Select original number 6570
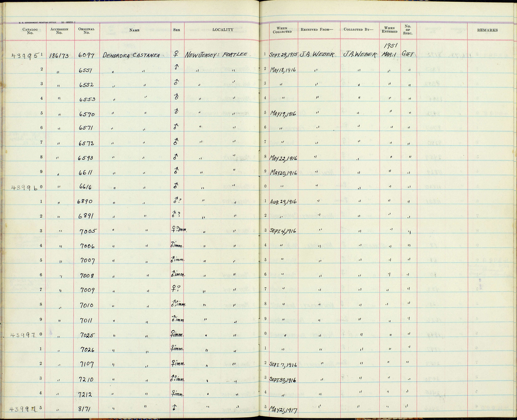 coord(87,114)
